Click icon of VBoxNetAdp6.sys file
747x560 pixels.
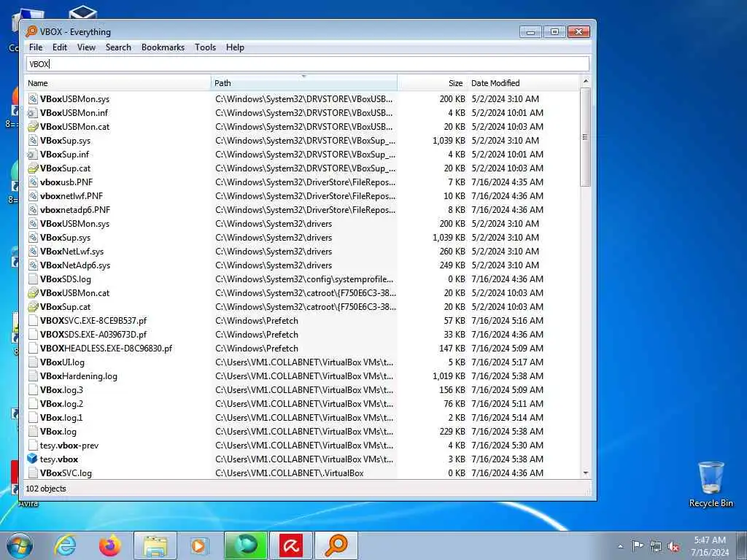pyautogui.click(x=32, y=265)
